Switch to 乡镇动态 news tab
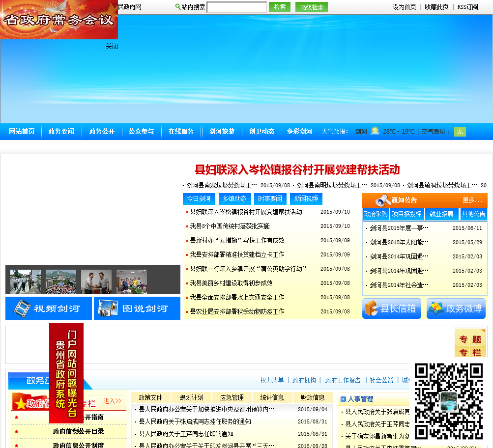 click(x=234, y=199)
